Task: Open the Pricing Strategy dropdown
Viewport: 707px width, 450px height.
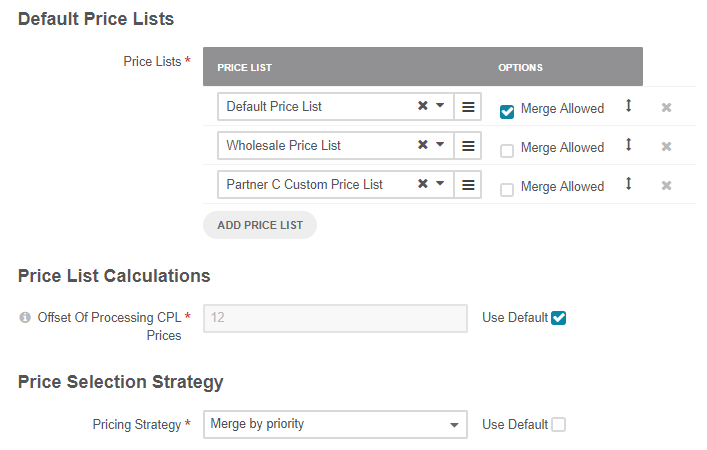Action: coord(335,424)
